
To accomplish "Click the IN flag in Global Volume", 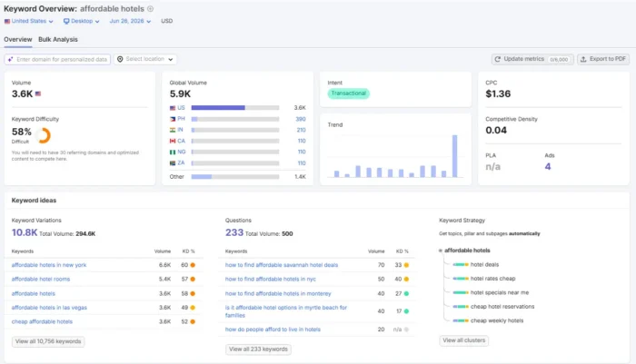I will coord(173,130).
